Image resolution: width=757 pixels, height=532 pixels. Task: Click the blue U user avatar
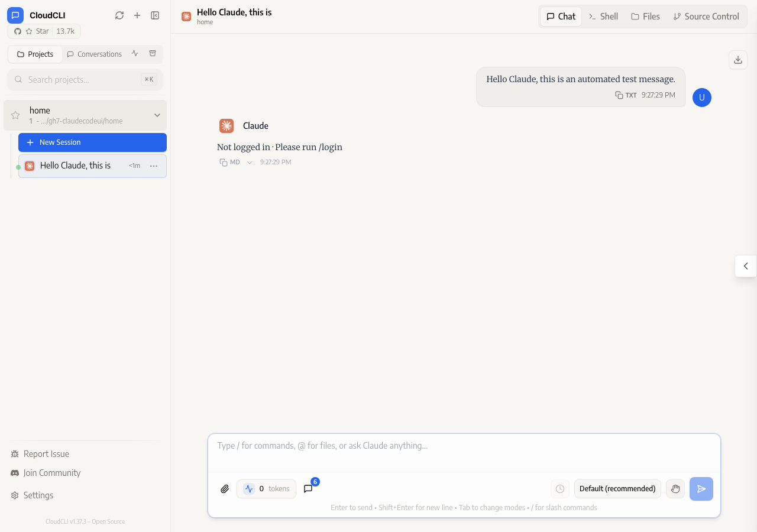702,98
